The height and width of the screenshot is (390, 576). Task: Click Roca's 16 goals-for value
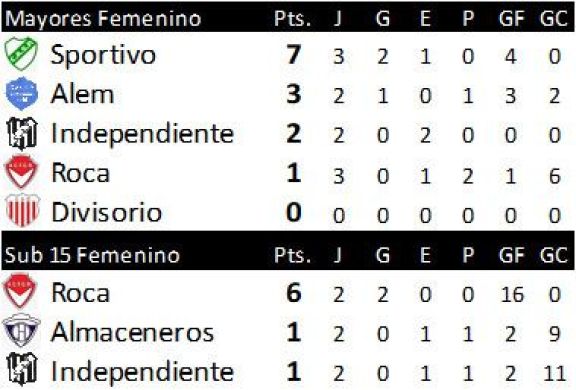[512, 295]
